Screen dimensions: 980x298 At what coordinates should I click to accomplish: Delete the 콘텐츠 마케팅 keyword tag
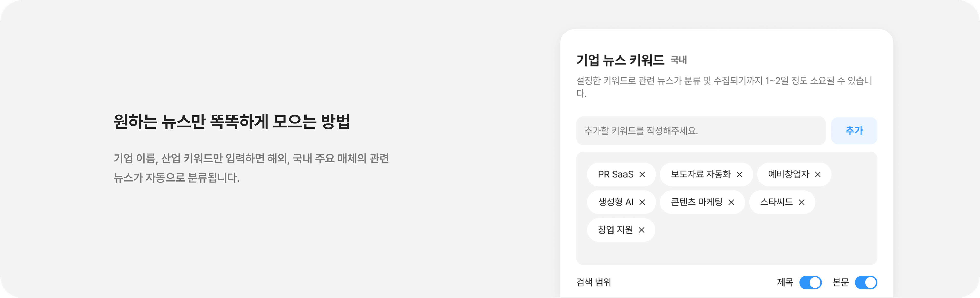coord(731,202)
